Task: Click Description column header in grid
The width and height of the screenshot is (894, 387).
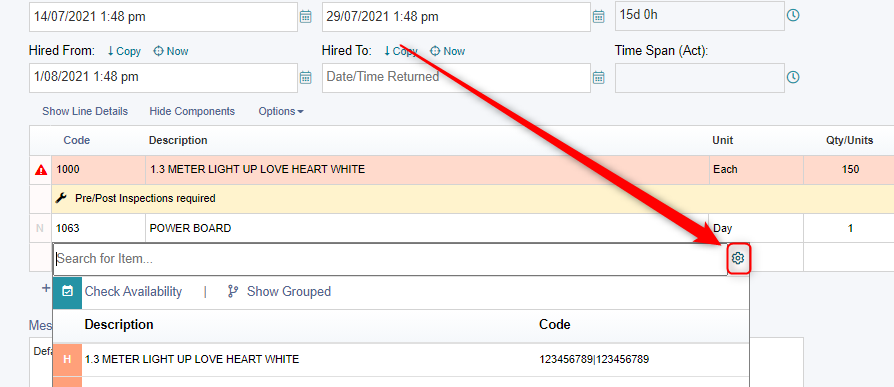Action: click(178, 140)
